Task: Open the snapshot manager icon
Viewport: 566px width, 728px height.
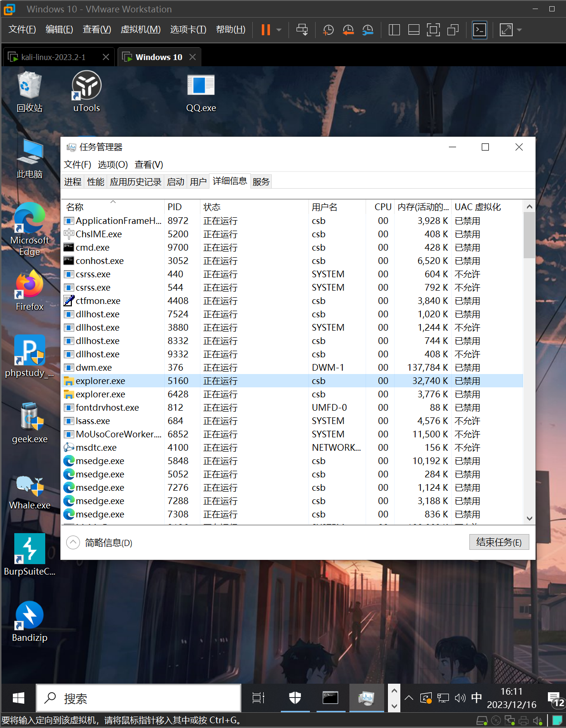Action: point(368,30)
